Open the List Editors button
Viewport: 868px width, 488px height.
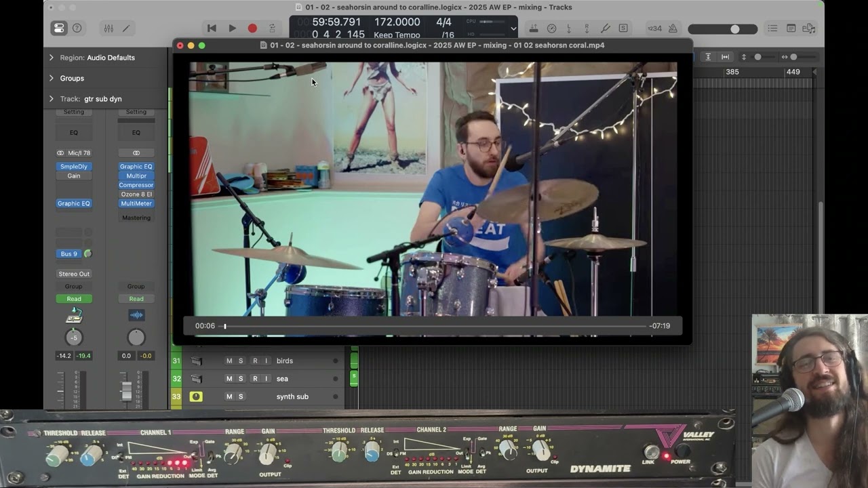point(772,28)
